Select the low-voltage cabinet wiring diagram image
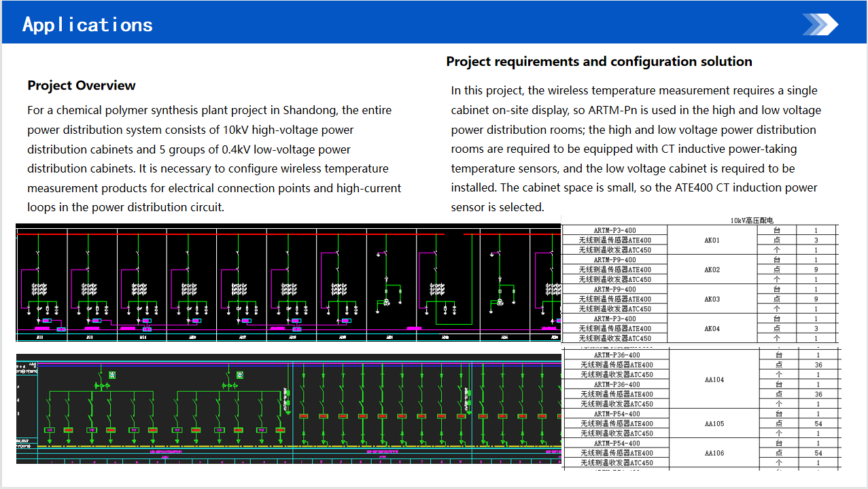The width and height of the screenshot is (868, 489). pyautogui.click(x=289, y=409)
